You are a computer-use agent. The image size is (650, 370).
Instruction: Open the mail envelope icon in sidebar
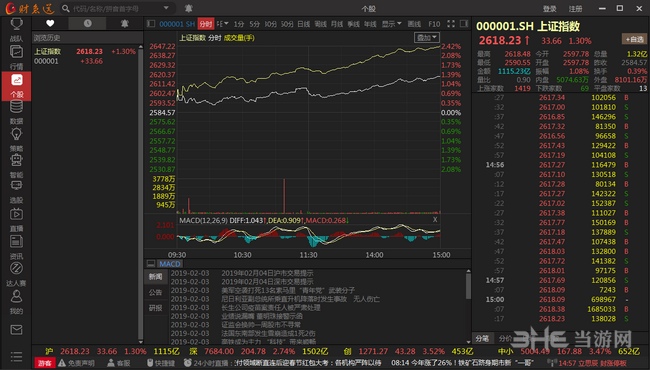click(16, 330)
